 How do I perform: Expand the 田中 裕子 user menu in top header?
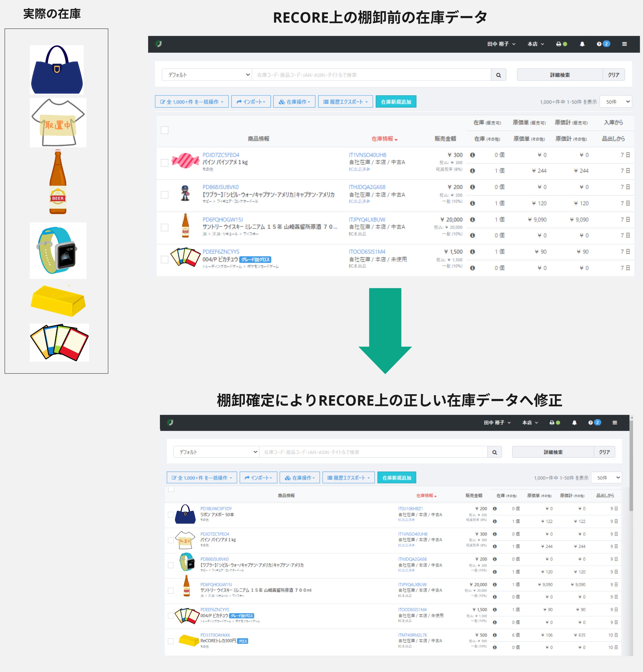(x=501, y=44)
